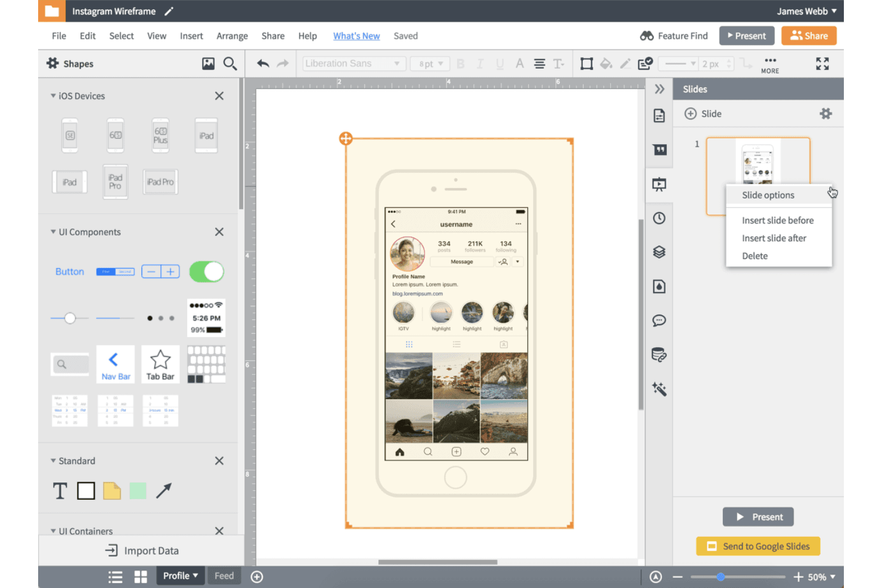This screenshot has height=588, width=882.
Task: Click Import Data button
Action: tap(142, 550)
